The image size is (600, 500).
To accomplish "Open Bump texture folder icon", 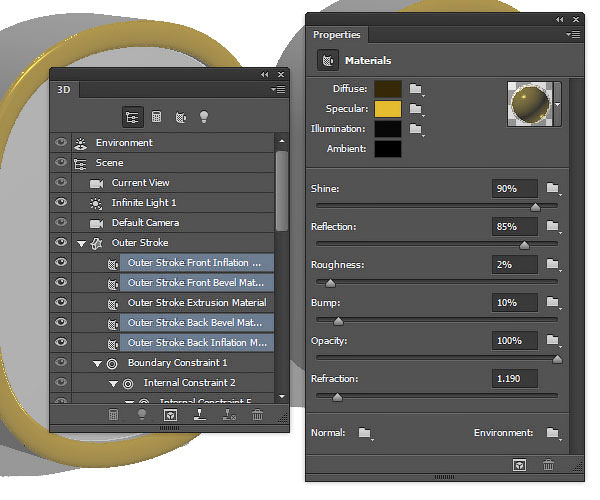I will click(x=553, y=302).
